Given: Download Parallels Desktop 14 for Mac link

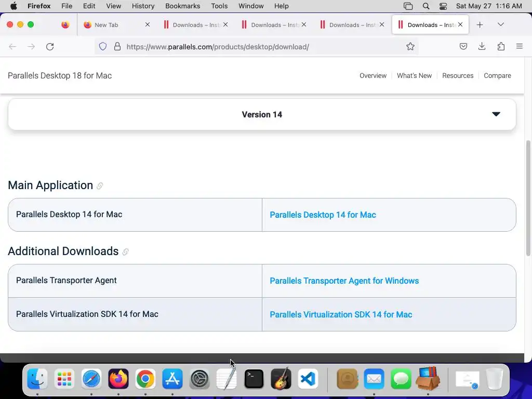Looking at the screenshot, I should (x=323, y=215).
